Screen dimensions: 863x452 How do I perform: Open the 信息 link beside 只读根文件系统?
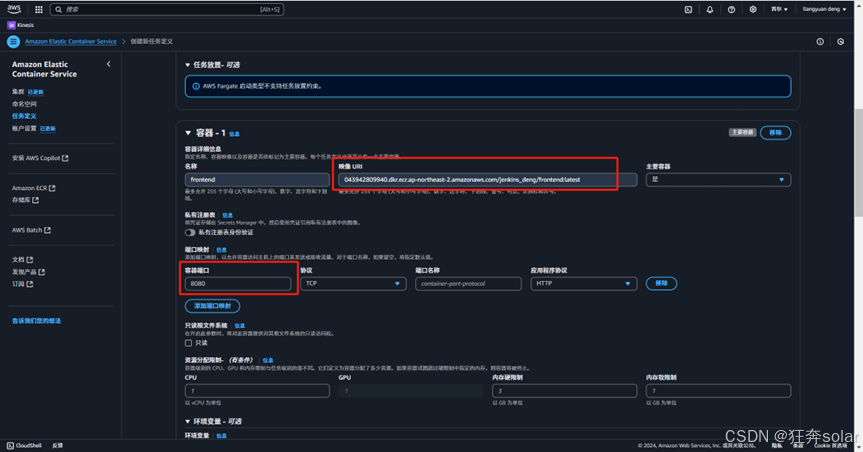click(x=239, y=326)
